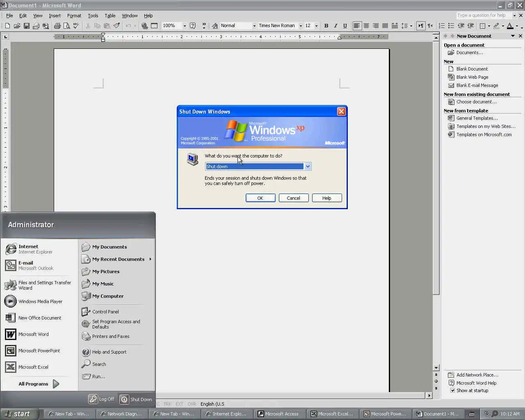Open Control Panel from Start menu
Image resolution: width=525 pixels, height=420 pixels.
click(x=105, y=312)
